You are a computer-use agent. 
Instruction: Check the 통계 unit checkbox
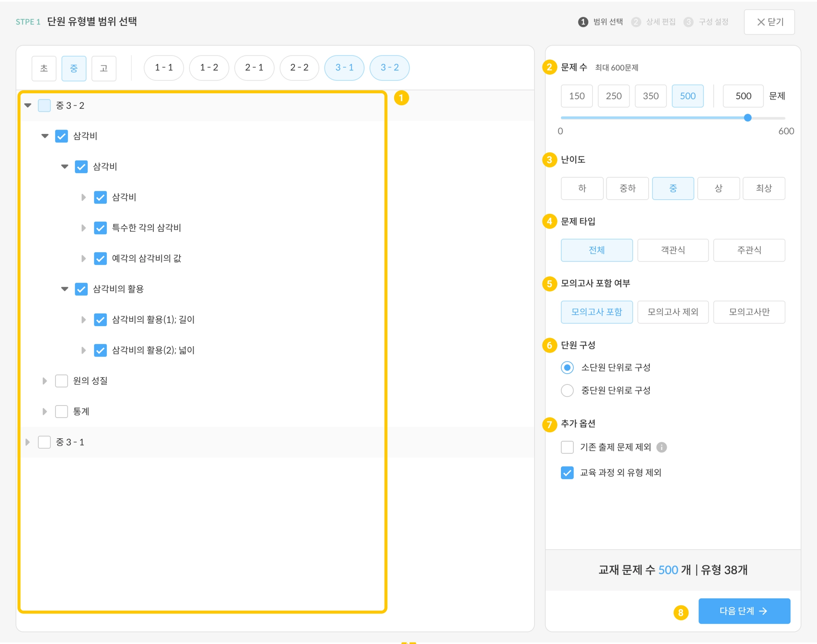(61, 411)
